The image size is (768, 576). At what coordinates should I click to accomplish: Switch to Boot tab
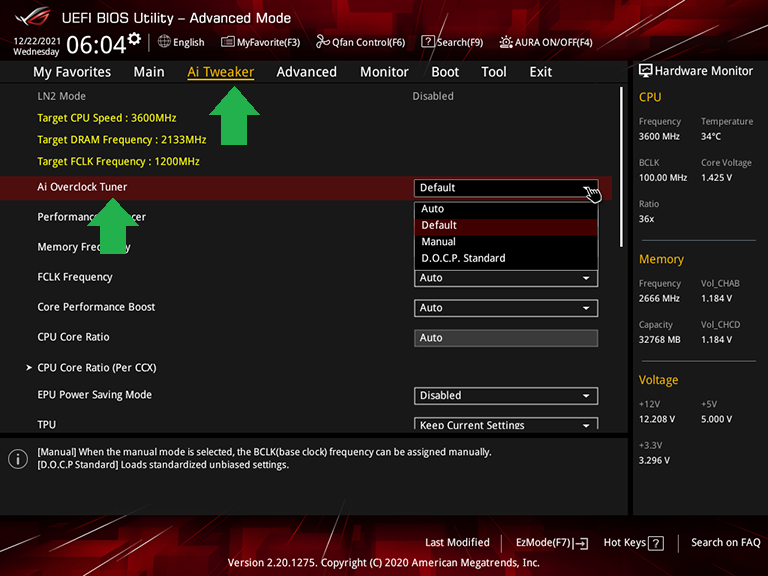pos(445,72)
